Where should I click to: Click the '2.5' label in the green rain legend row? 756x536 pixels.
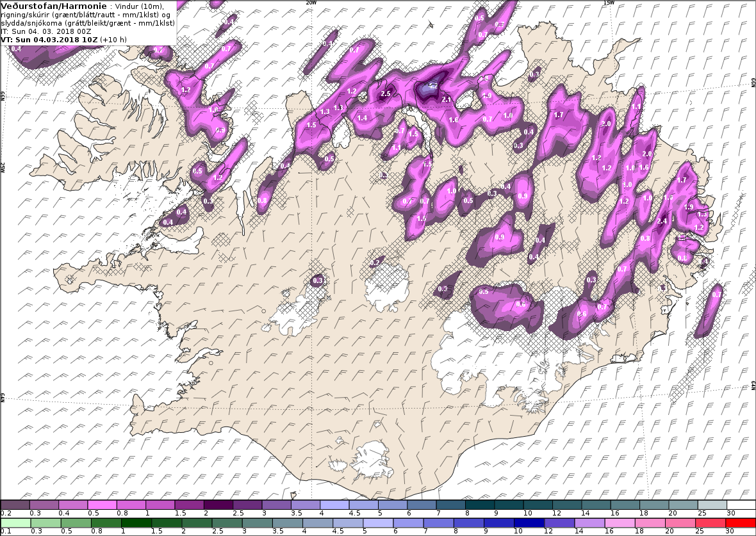pyautogui.click(x=217, y=531)
